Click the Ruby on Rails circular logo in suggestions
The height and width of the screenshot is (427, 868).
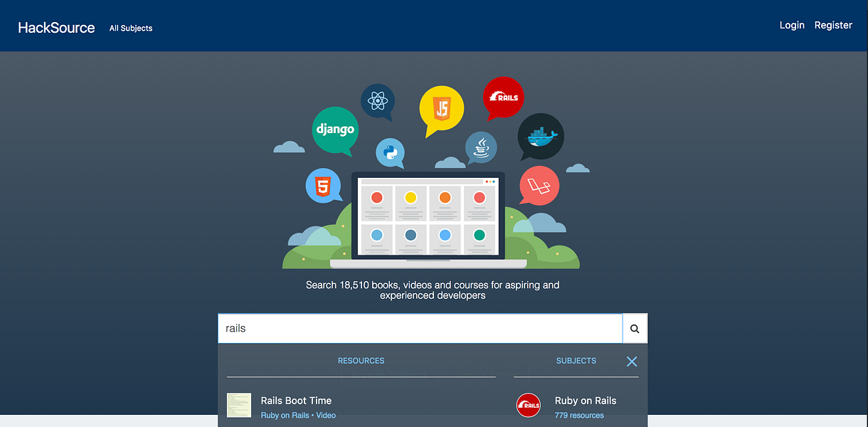click(529, 405)
